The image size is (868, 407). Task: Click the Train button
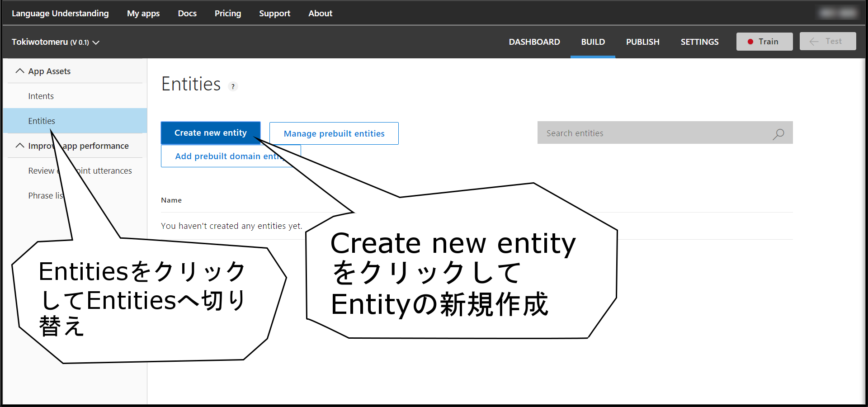pyautogui.click(x=764, y=42)
